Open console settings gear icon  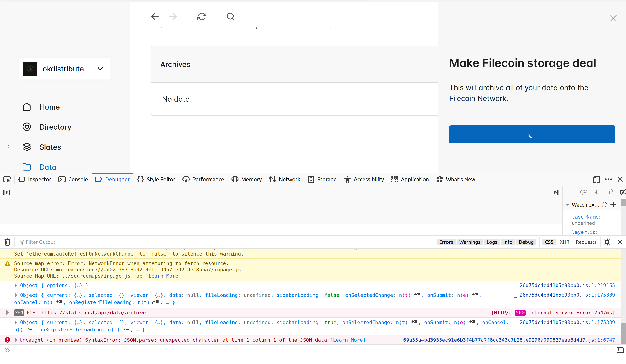tap(607, 242)
